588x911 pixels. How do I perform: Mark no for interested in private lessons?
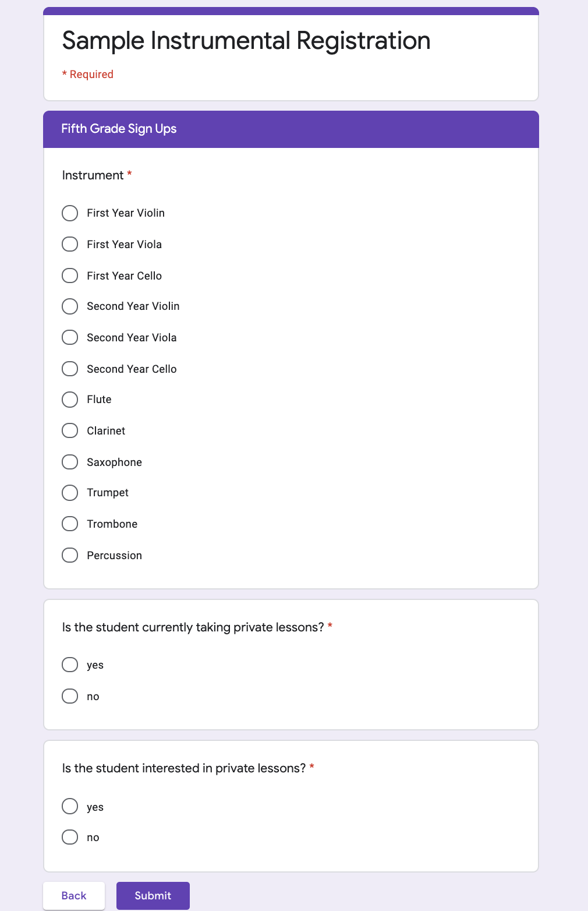click(70, 837)
